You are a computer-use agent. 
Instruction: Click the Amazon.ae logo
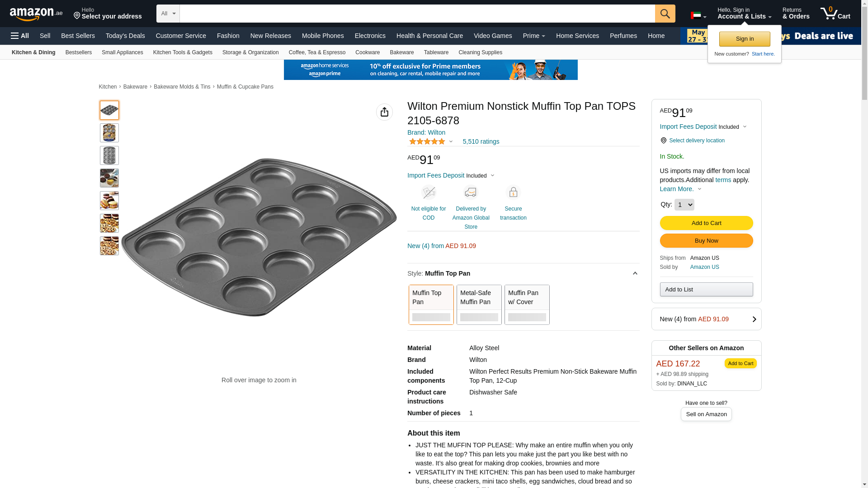[36, 14]
